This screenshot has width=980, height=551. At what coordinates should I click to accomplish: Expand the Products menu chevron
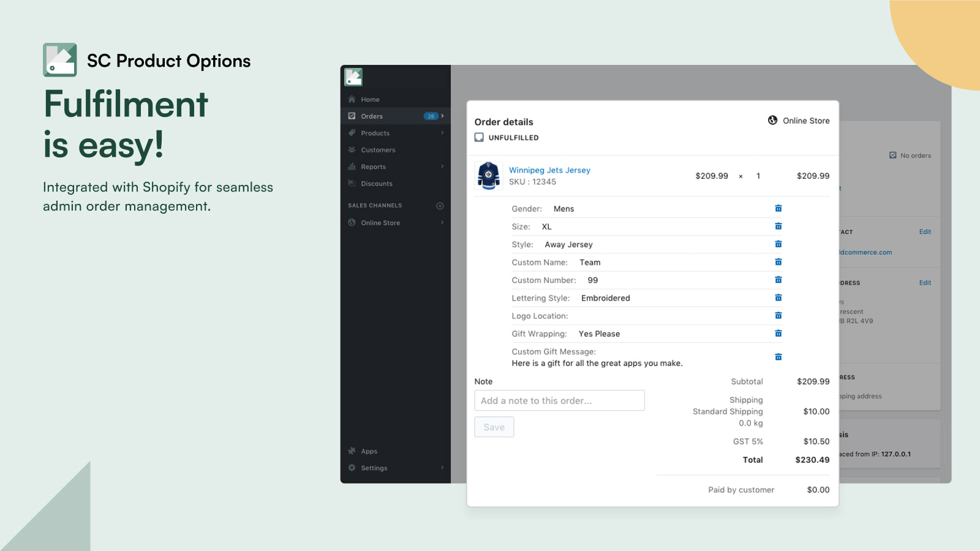[442, 133]
